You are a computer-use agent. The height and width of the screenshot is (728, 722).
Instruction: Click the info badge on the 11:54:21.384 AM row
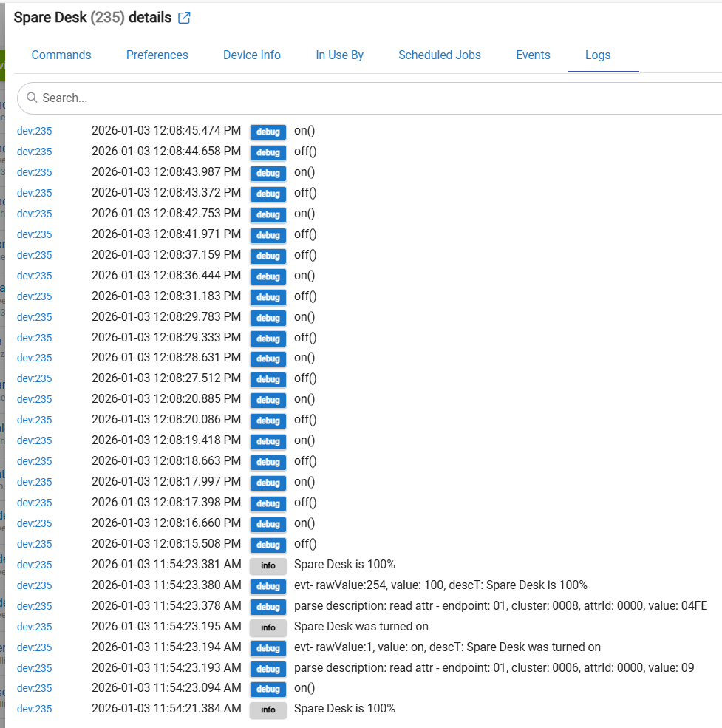[x=268, y=710]
